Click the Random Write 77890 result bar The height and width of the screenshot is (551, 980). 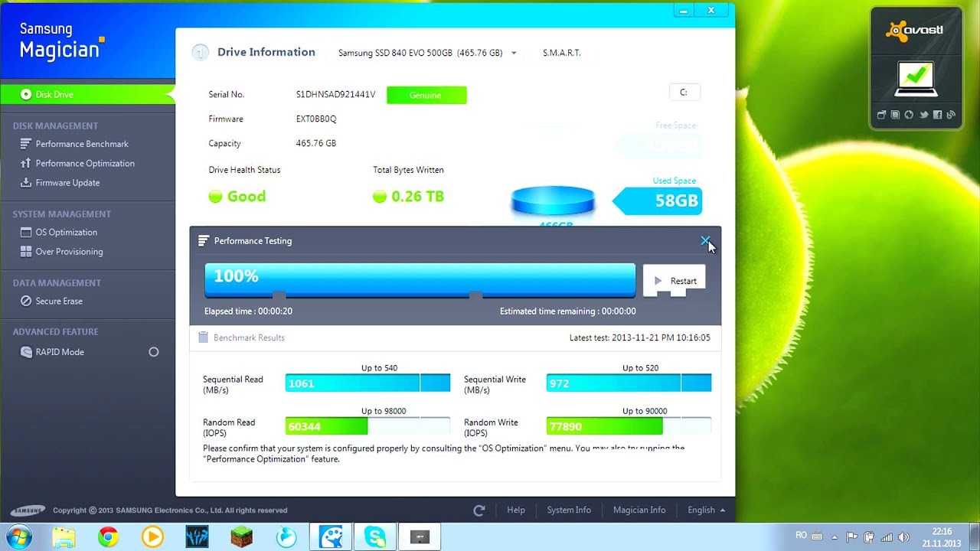tap(629, 426)
